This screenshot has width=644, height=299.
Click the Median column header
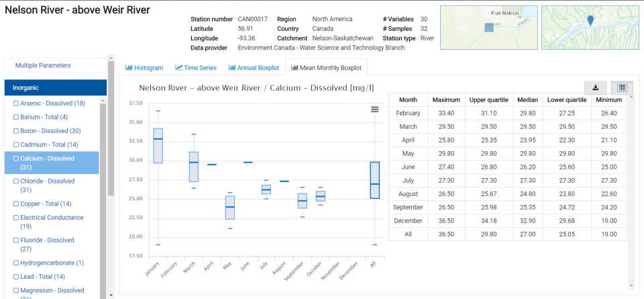[x=528, y=99]
